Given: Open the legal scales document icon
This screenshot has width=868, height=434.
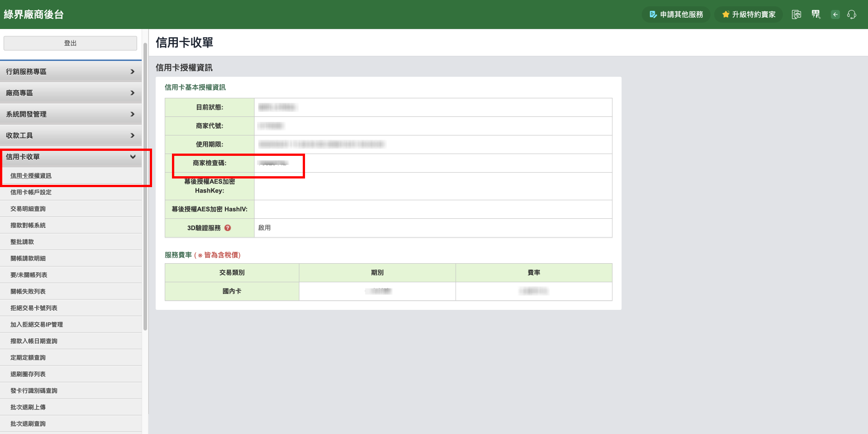Looking at the screenshot, I should (x=796, y=14).
